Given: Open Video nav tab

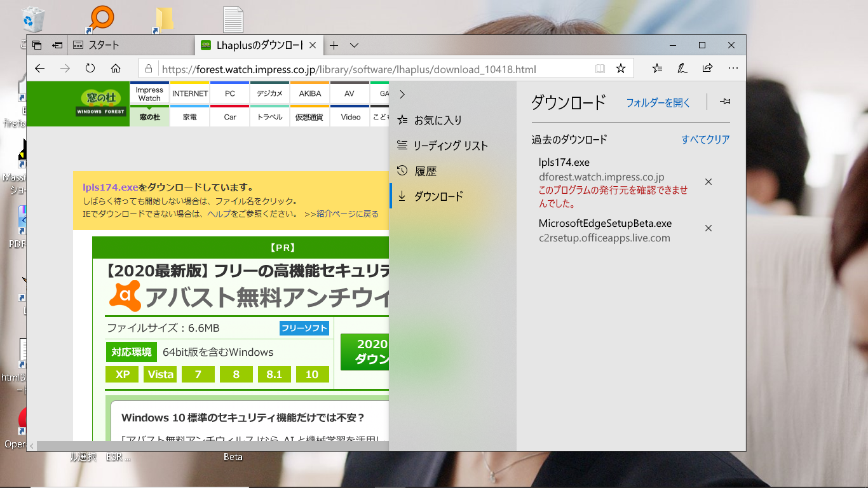Looking at the screenshot, I should click(x=351, y=116).
